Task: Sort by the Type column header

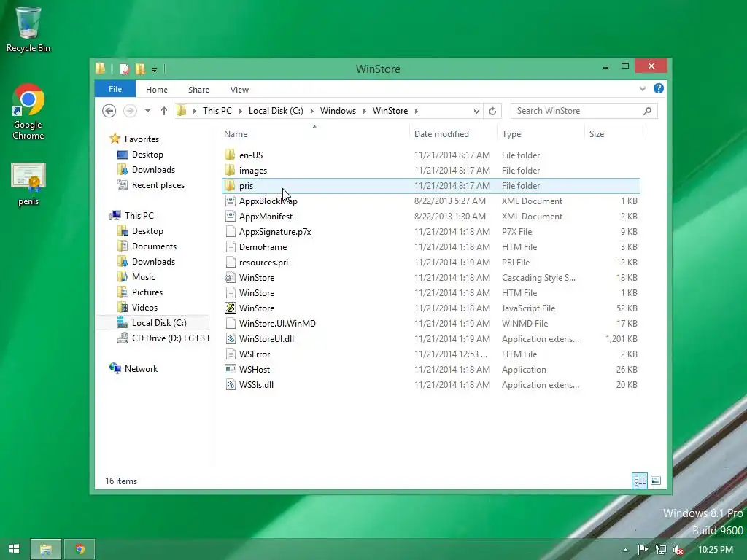Action: coord(541,134)
